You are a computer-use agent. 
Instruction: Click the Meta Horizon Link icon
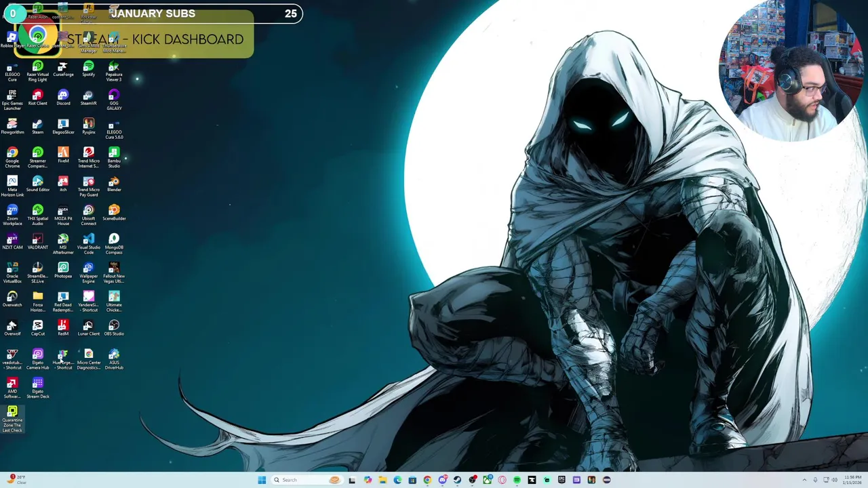coord(12,186)
